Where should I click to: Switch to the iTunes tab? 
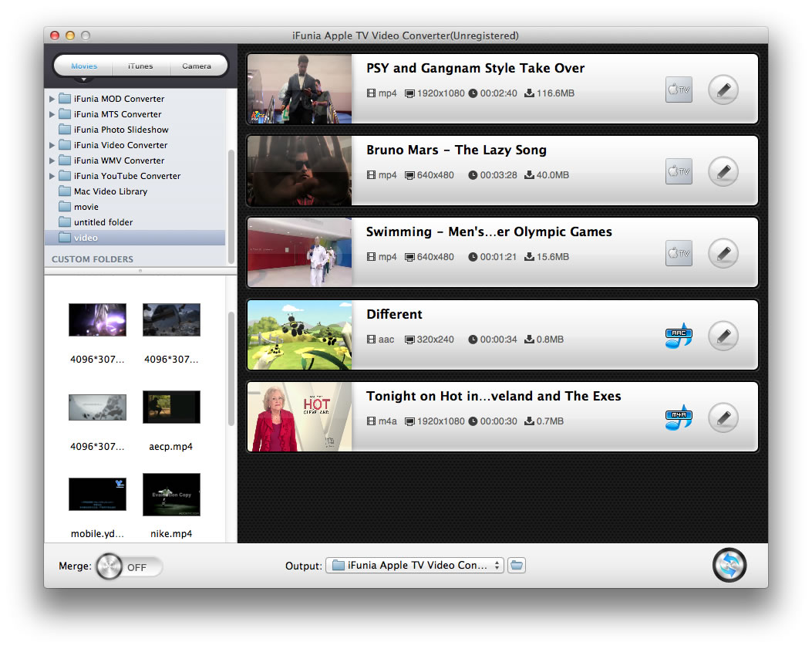[140, 66]
